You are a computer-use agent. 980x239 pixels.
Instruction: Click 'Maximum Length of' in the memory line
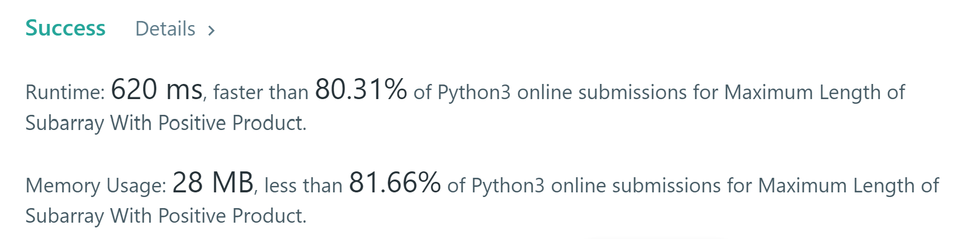pos(848,185)
